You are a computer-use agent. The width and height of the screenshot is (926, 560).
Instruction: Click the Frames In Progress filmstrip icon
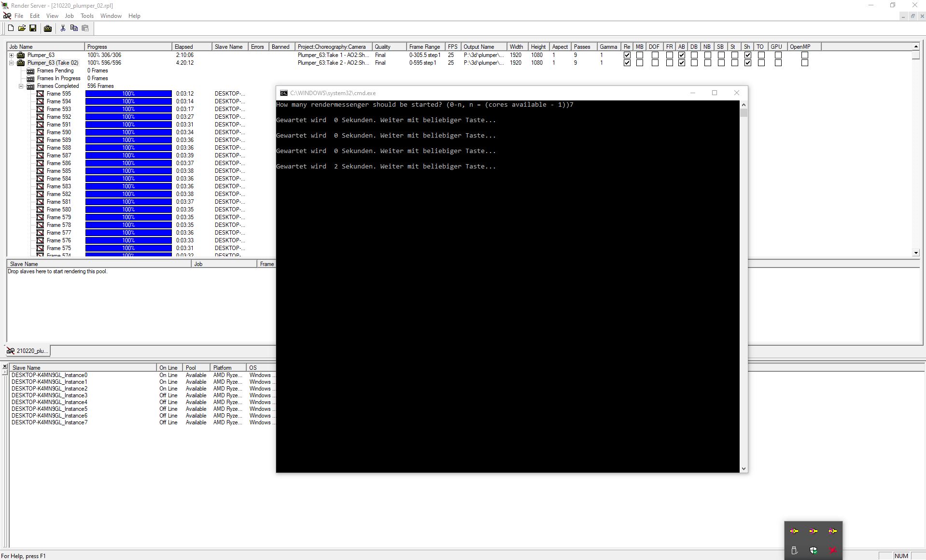[30, 78]
